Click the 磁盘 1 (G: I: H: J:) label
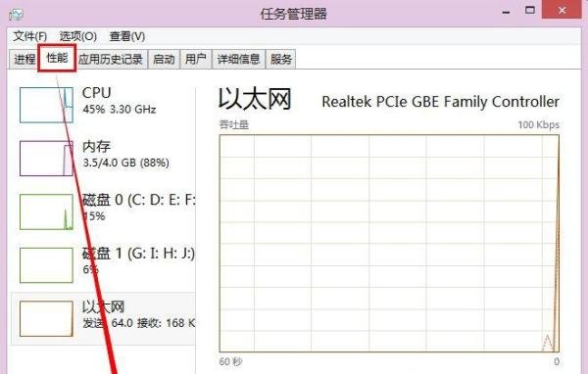This screenshot has width=588, height=374. pyautogui.click(x=138, y=254)
